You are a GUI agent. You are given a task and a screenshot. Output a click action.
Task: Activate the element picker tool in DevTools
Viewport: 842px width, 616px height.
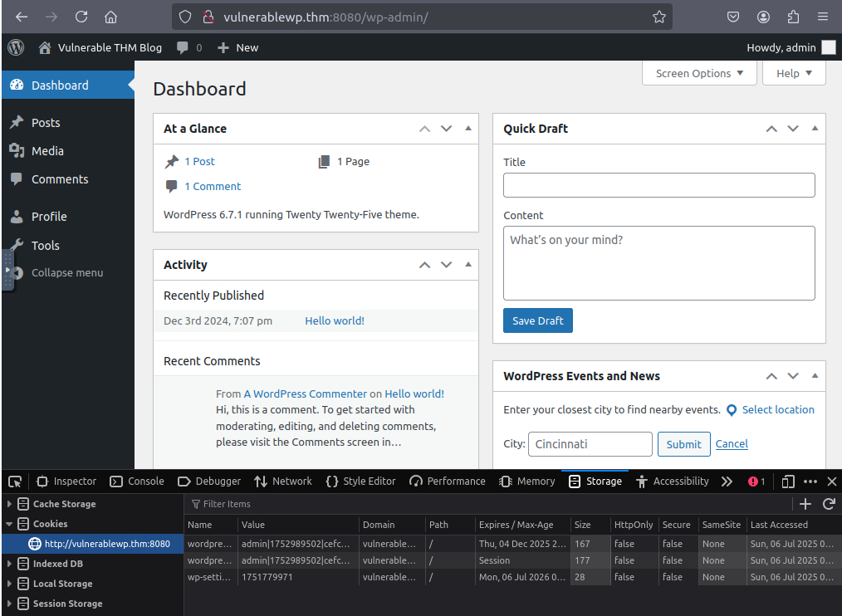[x=15, y=482]
